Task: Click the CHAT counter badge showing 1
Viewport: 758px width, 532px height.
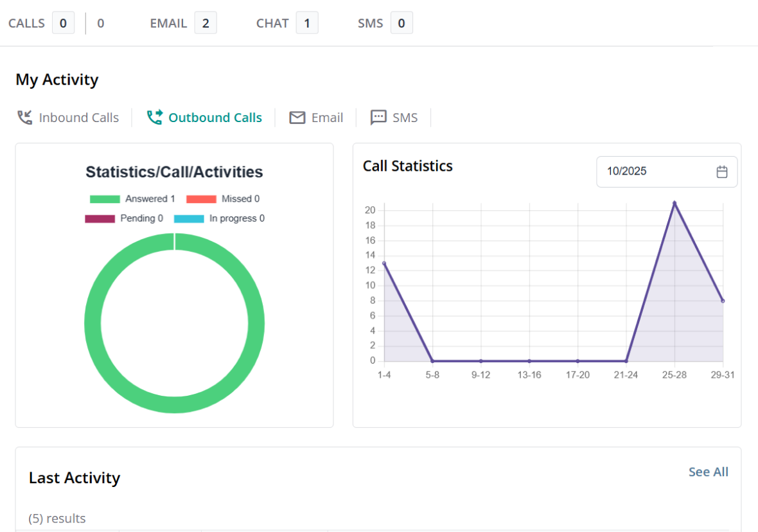Action: coord(307,24)
